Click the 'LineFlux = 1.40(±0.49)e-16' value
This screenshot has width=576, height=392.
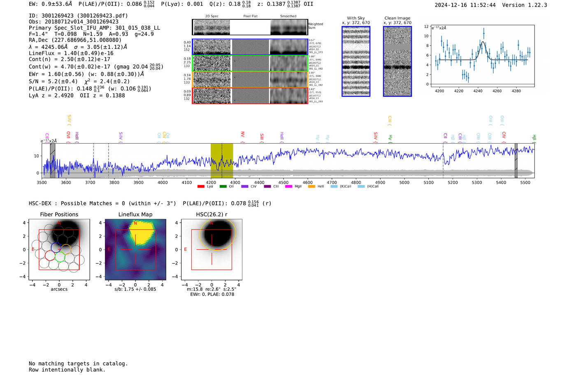coord(71,53)
